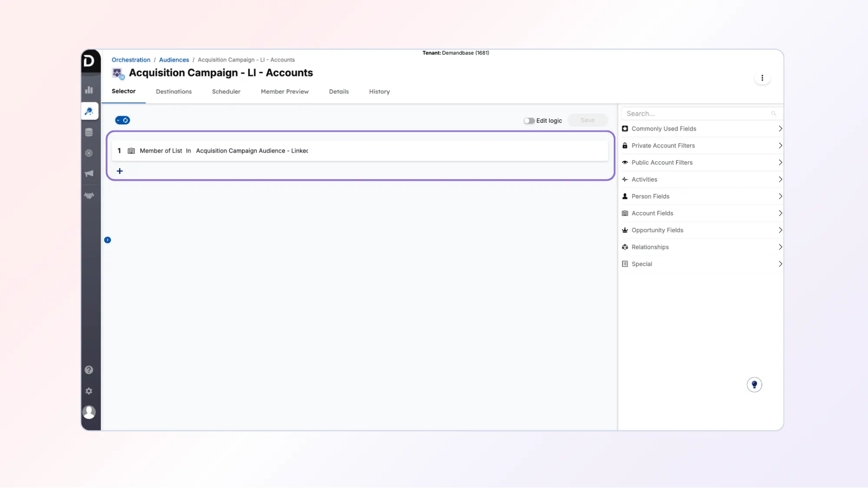Open the database stack sidebar icon

pos(89,132)
